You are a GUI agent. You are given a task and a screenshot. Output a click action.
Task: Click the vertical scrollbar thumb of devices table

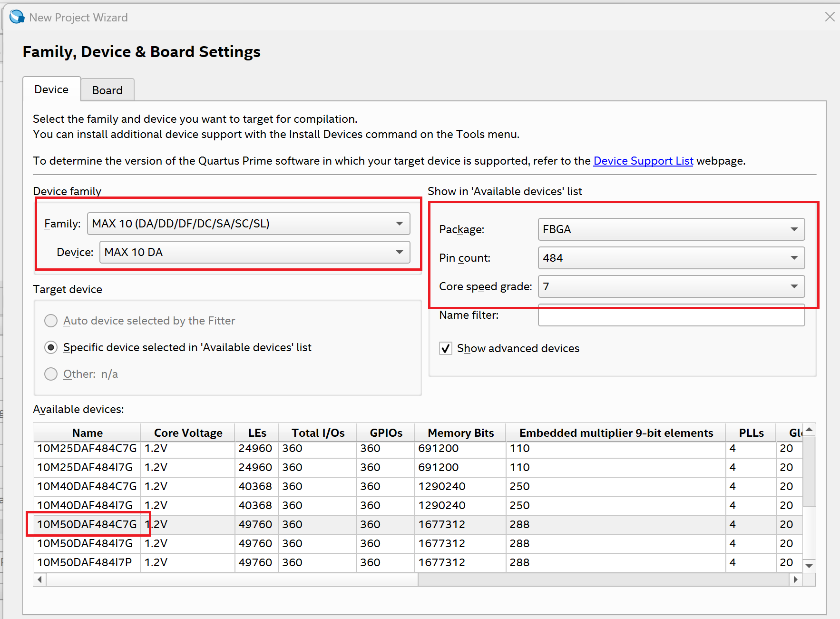pyautogui.click(x=809, y=471)
